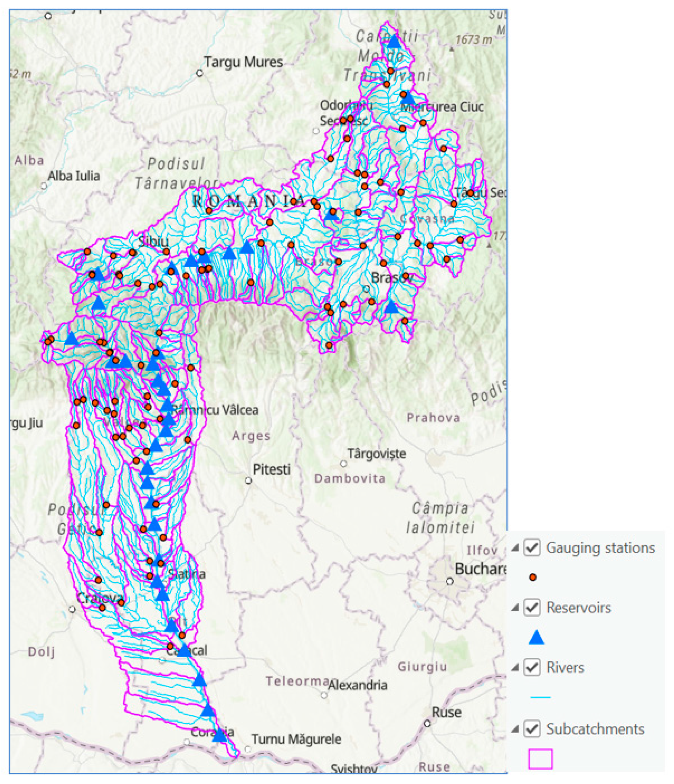Click the Brasov city label on map
This screenshot has width=674, height=784.
click(391, 278)
